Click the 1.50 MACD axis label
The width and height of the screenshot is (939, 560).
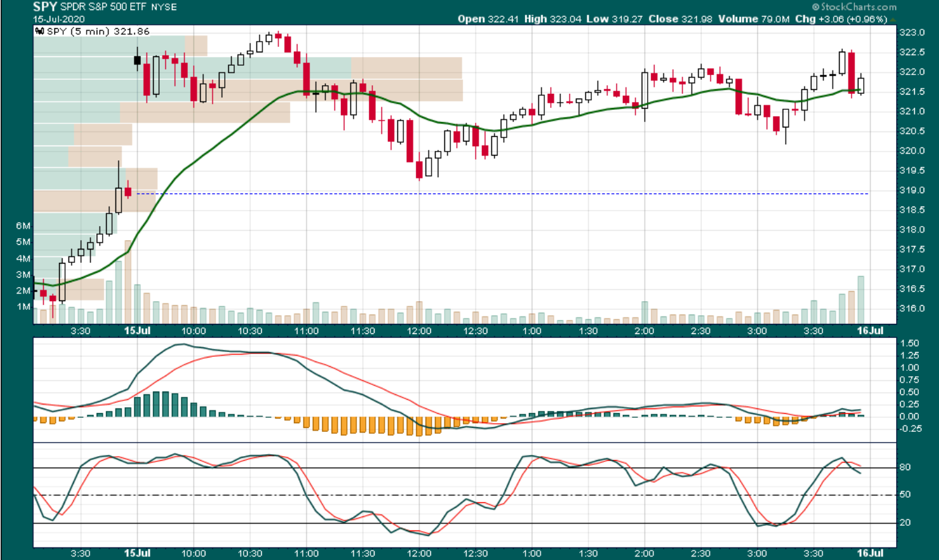pos(909,343)
